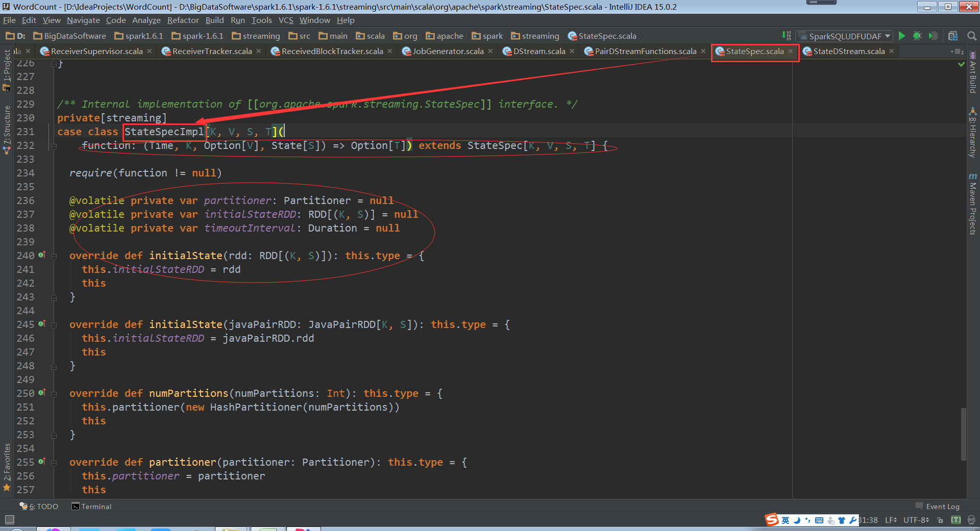The image size is (980, 531).
Task: Click the override marker on line 240
Action: (x=42, y=255)
